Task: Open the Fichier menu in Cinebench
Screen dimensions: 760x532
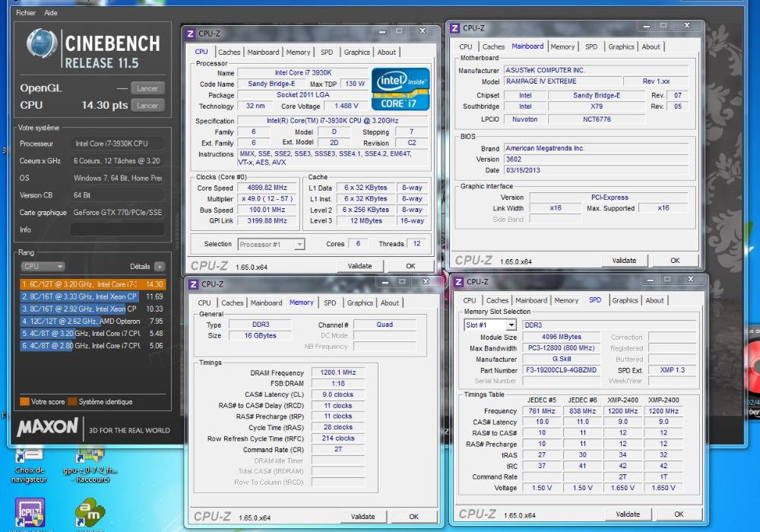Action: (26, 13)
